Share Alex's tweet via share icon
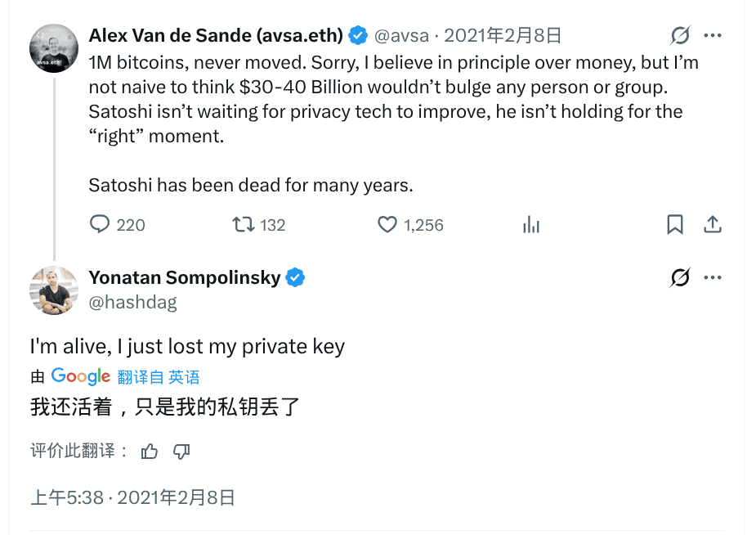 pos(713,224)
